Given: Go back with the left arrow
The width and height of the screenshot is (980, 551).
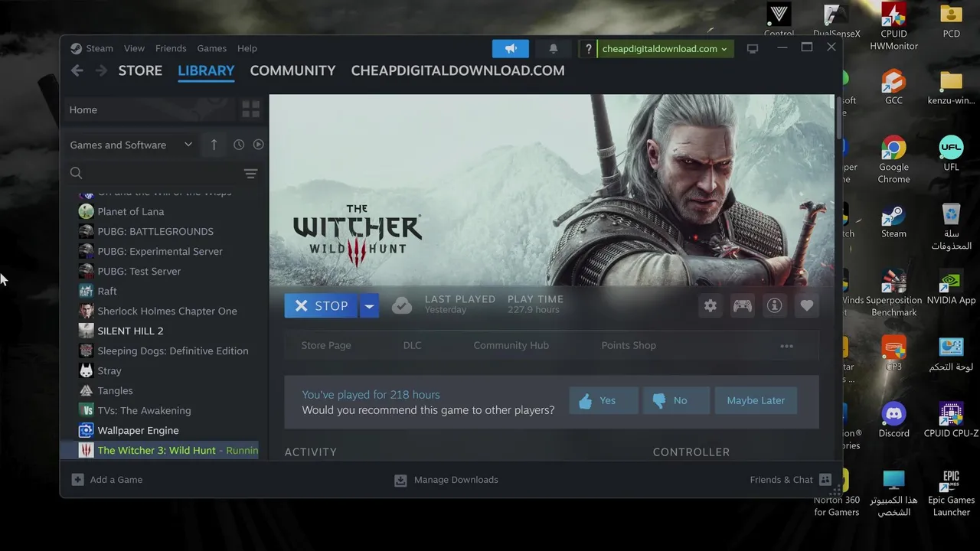Looking at the screenshot, I should click(x=77, y=70).
